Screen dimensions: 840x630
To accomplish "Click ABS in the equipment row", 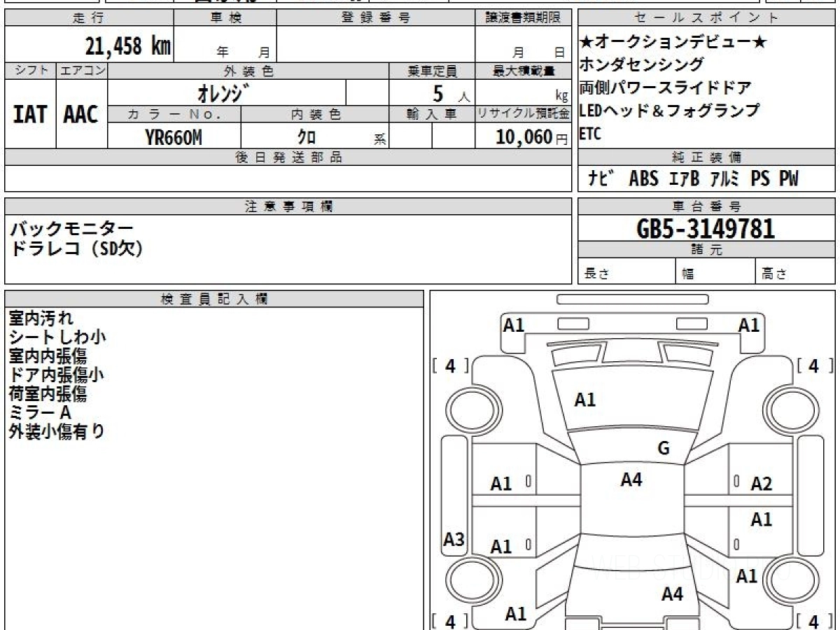I will [643, 178].
